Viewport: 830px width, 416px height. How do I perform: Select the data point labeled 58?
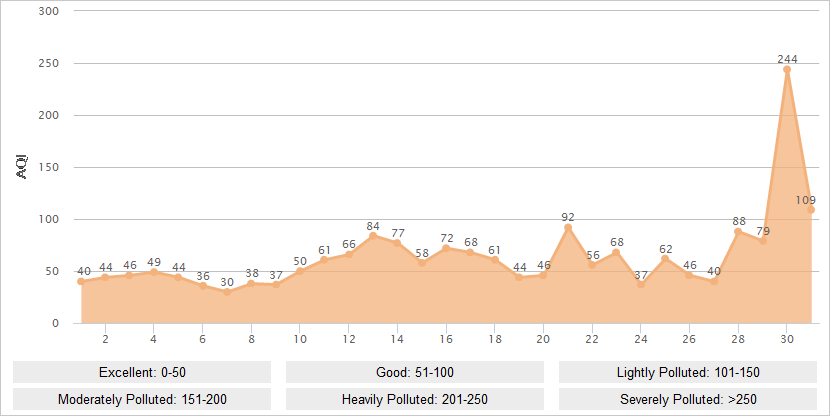tap(422, 263)
